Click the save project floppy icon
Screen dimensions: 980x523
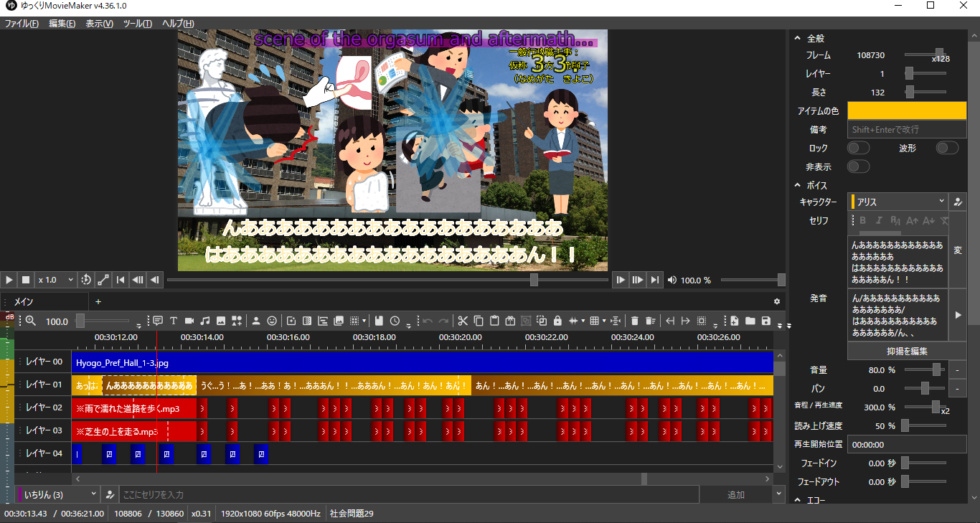tap(766, 321)
